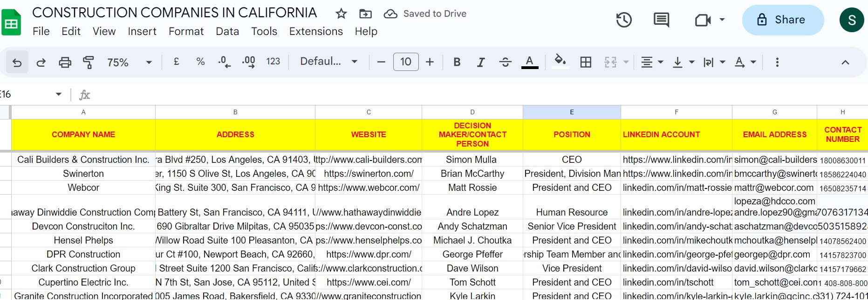Toggle bold formatting
Viewport: 868px width, 300px height.
pos(457,62)
